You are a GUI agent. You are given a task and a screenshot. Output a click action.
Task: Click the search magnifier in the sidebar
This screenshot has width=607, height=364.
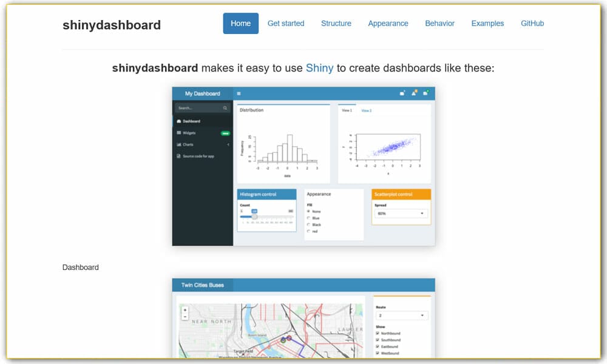click(225, 109)
